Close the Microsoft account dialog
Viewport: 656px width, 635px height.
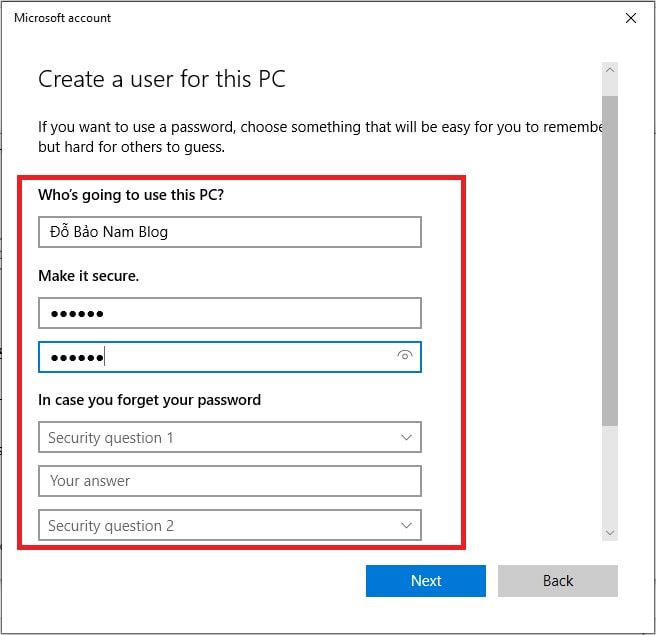pos(630,18)
